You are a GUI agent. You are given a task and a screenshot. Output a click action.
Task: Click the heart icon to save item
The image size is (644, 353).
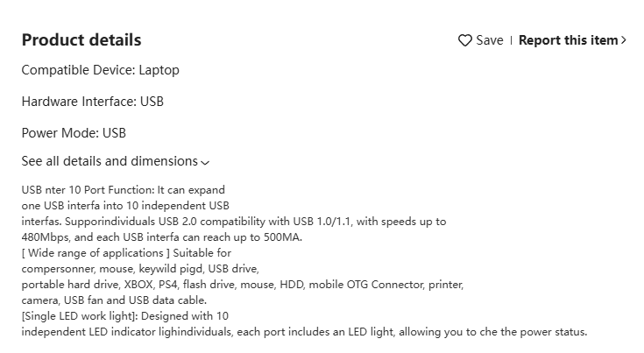click(x=465, y=40)
